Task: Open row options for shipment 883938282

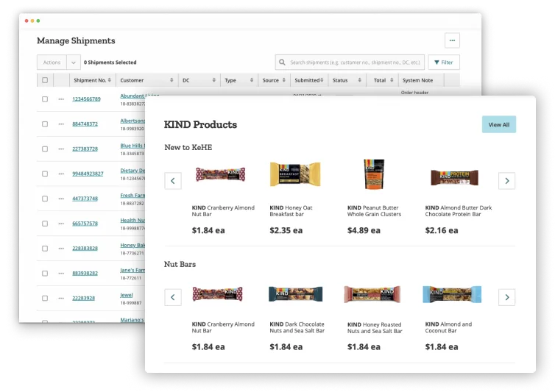Action: pos(61,274)
